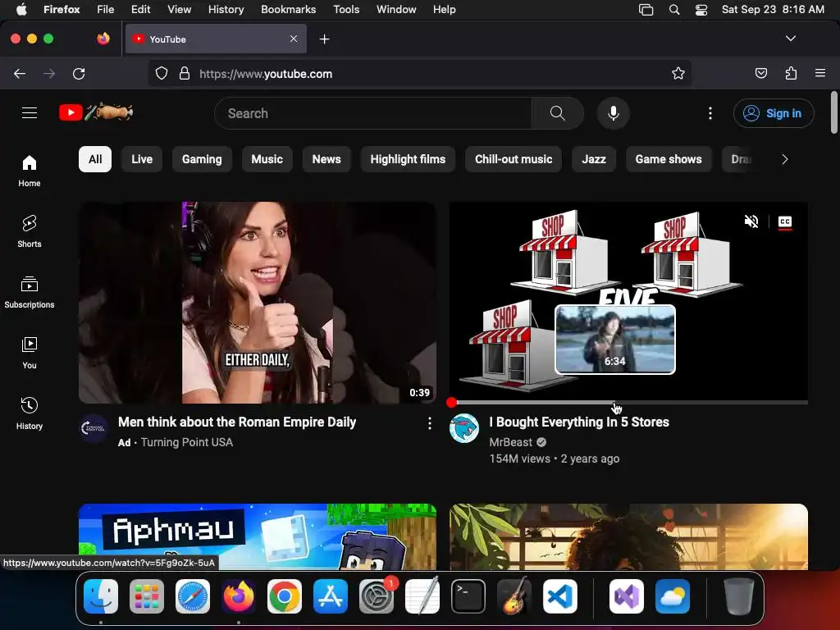Screen dimensions: 840x630
Task: Open the Tools menu in menu bar
Action: 346,10
